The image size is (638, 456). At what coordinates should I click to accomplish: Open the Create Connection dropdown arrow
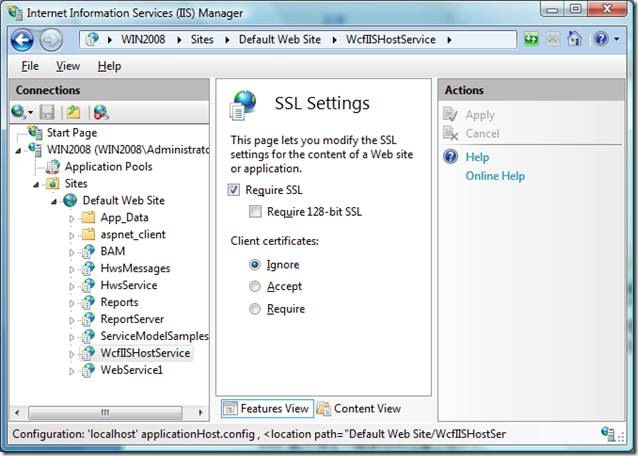point(31,112)
